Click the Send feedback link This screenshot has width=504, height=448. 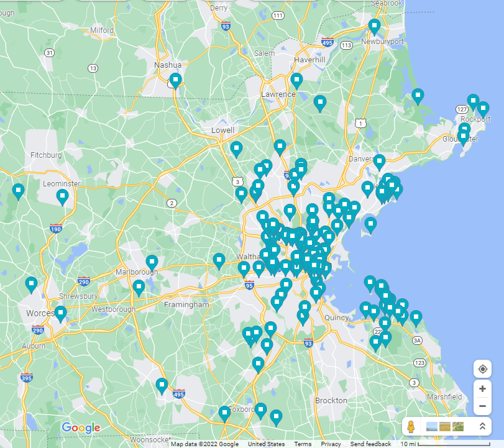[x=370, y=444]
